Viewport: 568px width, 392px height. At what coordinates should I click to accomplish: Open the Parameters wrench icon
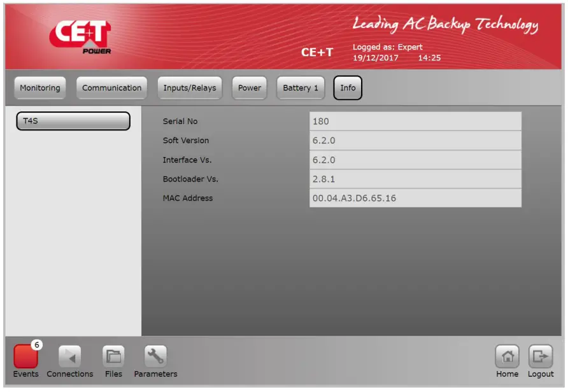[x=155, y=356]
